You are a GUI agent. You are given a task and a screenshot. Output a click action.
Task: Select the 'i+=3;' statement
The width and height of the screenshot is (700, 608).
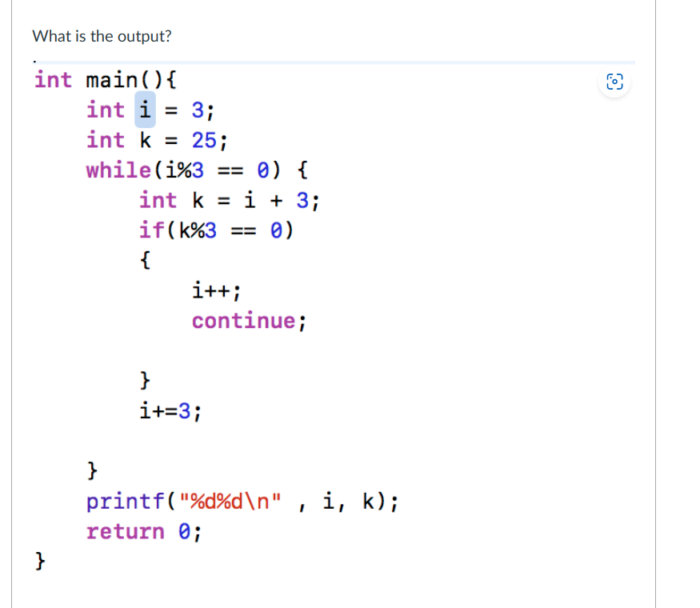pyautogui.click(x=168, y=410)
